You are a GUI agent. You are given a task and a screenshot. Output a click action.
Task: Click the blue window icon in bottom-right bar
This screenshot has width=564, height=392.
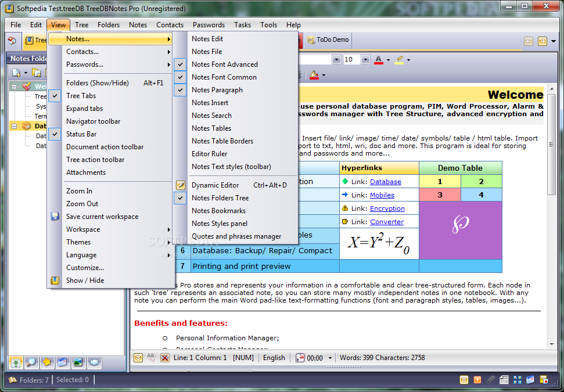530,380
